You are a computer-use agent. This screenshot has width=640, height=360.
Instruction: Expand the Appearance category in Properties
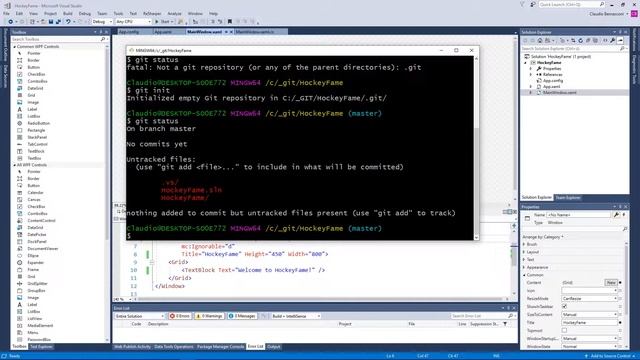(x=524, y=267)
